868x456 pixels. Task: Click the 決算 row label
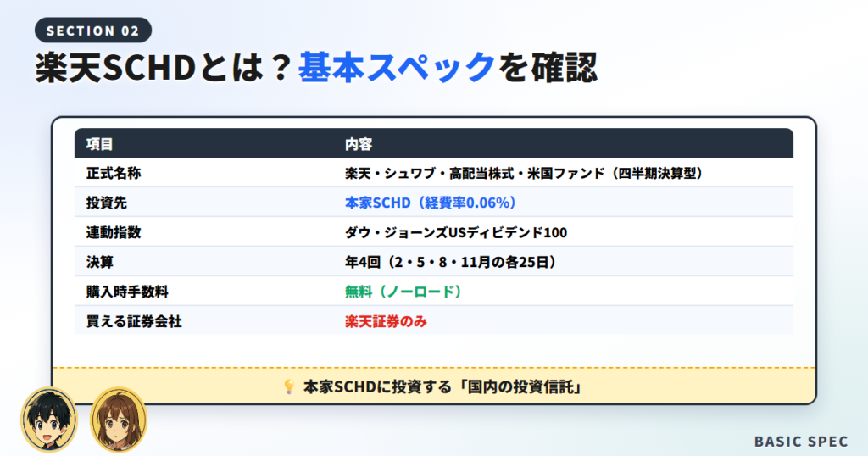click(100, 262)
